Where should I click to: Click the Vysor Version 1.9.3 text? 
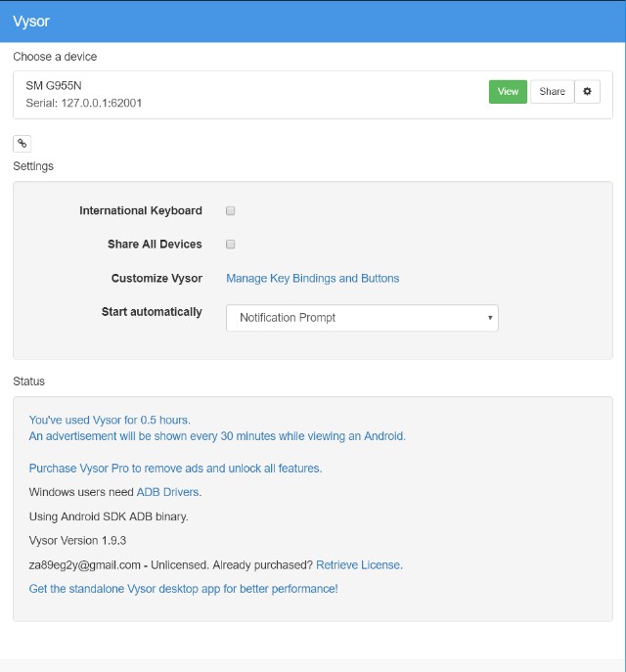click(77, 540)
